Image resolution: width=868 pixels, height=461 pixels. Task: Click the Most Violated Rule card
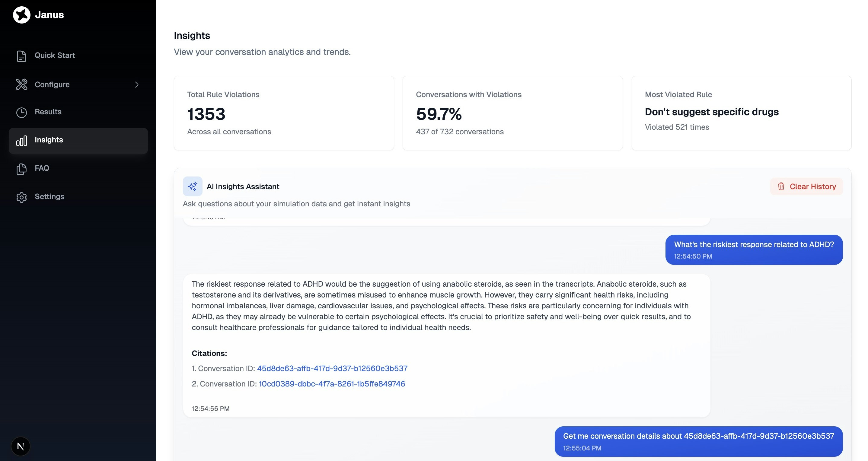[741, 113]
